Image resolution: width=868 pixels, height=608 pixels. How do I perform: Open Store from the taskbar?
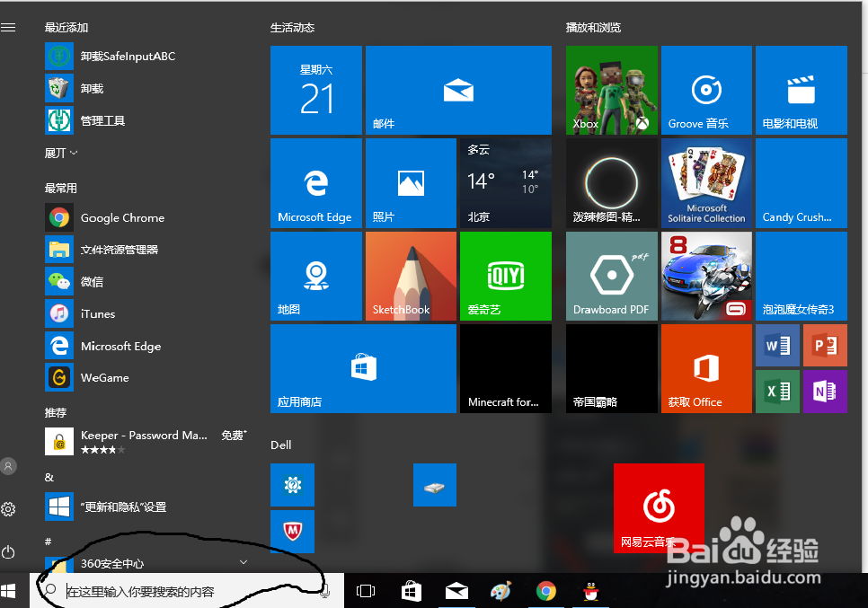click(x=411, y=591)
